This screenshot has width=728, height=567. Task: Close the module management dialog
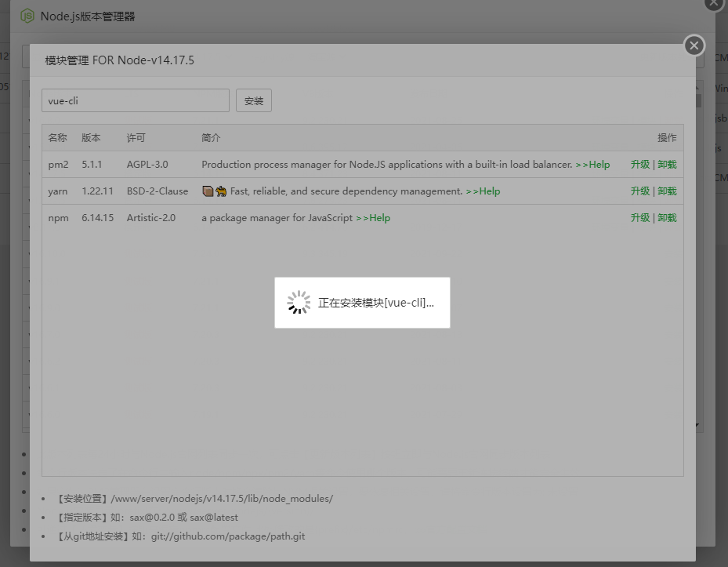pyautogui.click(x=694, y=45)
